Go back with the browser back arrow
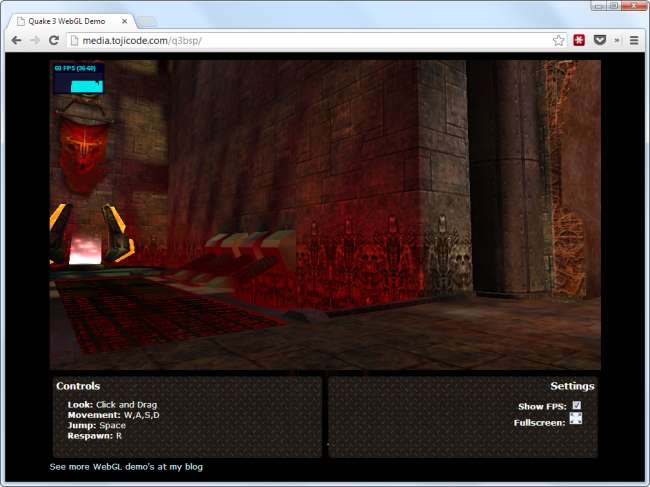This screenshot has width=650, height=487. click(16, 40)
